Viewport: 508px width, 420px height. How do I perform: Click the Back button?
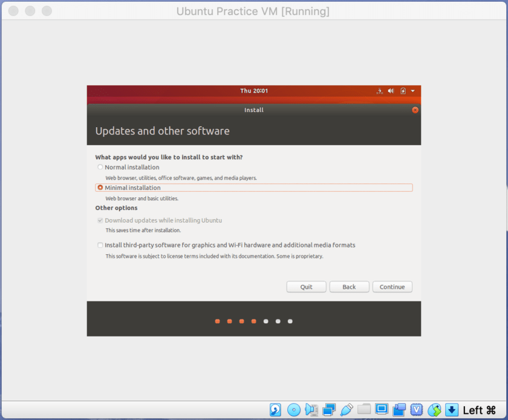coord(350,287)
